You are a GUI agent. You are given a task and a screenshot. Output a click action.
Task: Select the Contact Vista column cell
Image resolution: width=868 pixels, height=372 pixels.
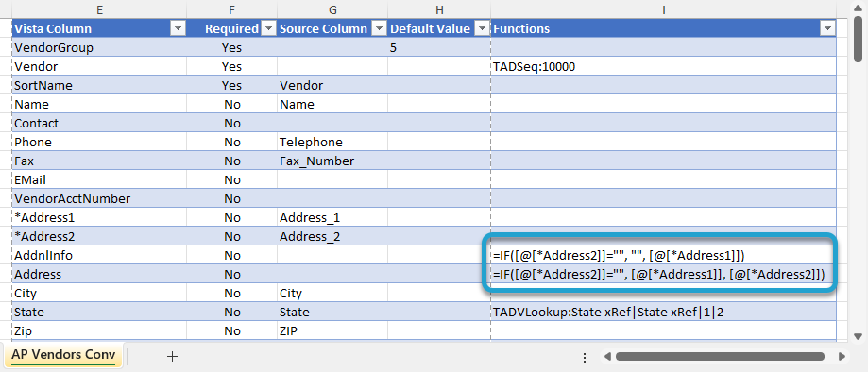point(99,123)
